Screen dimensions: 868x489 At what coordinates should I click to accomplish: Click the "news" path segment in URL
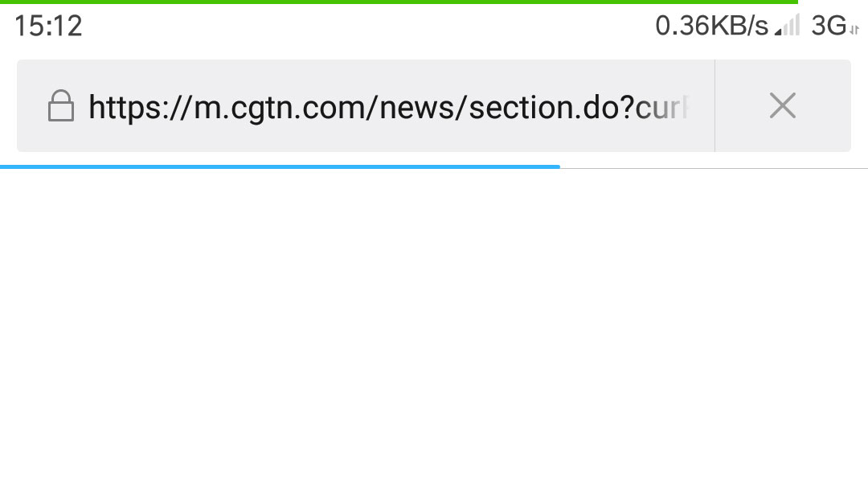pyautogui.click(x=417, y=108)
